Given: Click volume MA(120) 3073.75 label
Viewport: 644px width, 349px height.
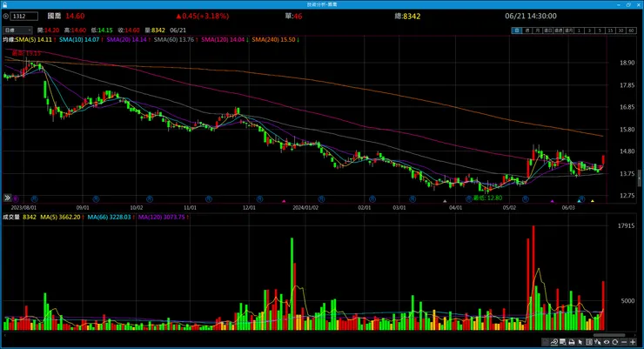Looking at the screenshot, I should [x=163, y=217].
